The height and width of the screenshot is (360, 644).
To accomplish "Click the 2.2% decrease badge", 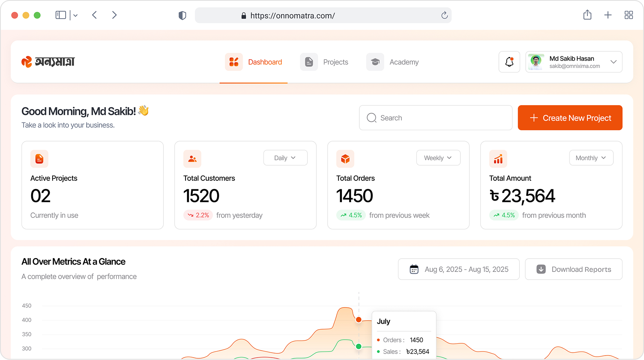I will pos(198,215).
